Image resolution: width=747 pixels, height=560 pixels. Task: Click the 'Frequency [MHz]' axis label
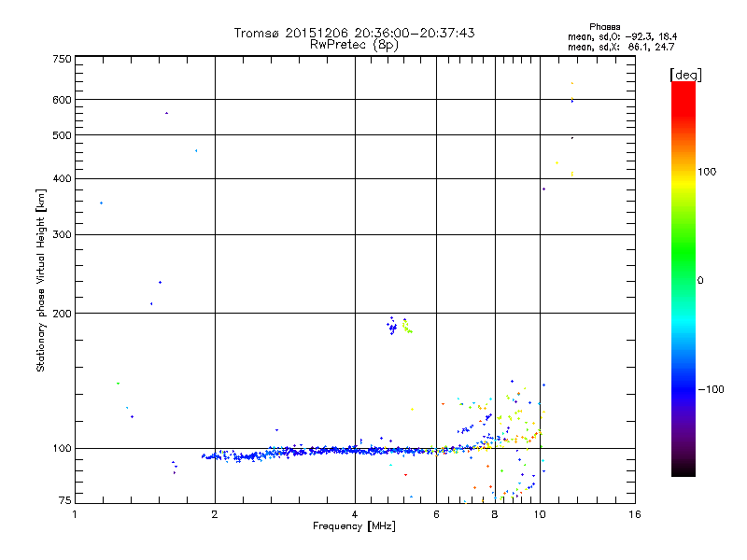click(x=354, y=526)
